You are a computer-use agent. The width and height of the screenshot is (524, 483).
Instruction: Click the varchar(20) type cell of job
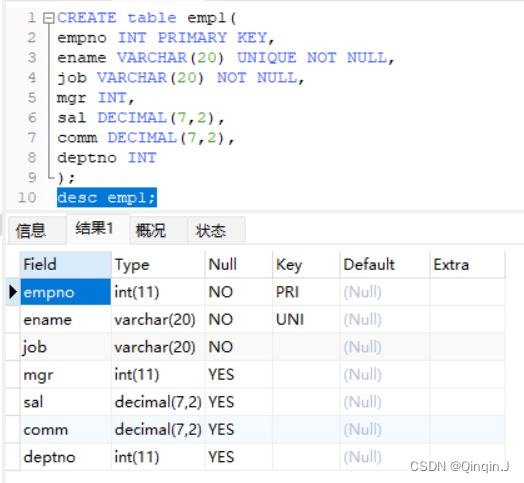[x=158, y=347]
